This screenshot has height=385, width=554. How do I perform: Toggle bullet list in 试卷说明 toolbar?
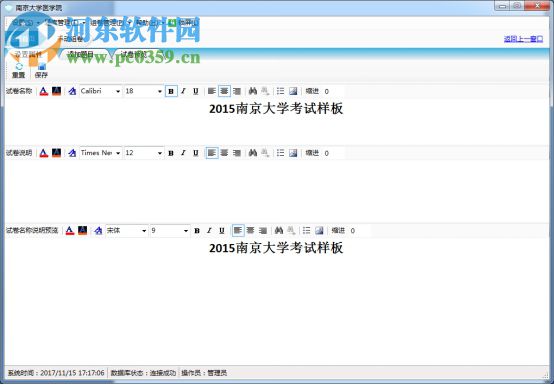(x=281, y=153)
